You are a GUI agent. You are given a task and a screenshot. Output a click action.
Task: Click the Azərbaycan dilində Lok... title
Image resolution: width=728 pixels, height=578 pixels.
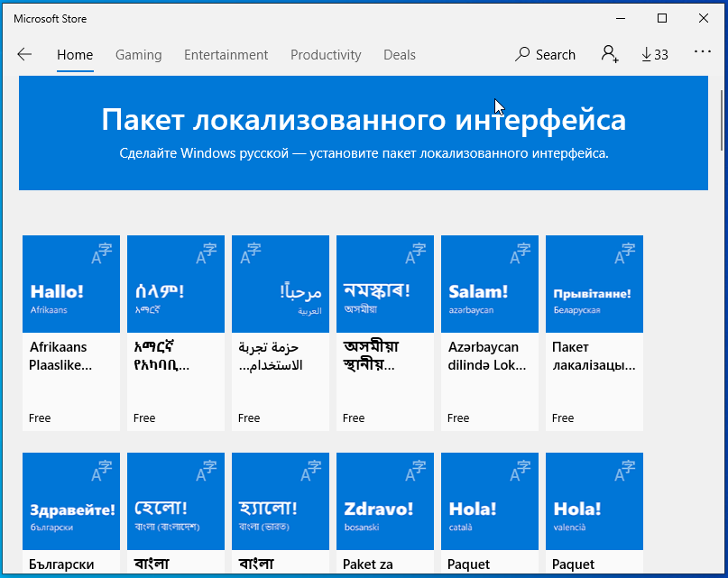click(486, 356)
